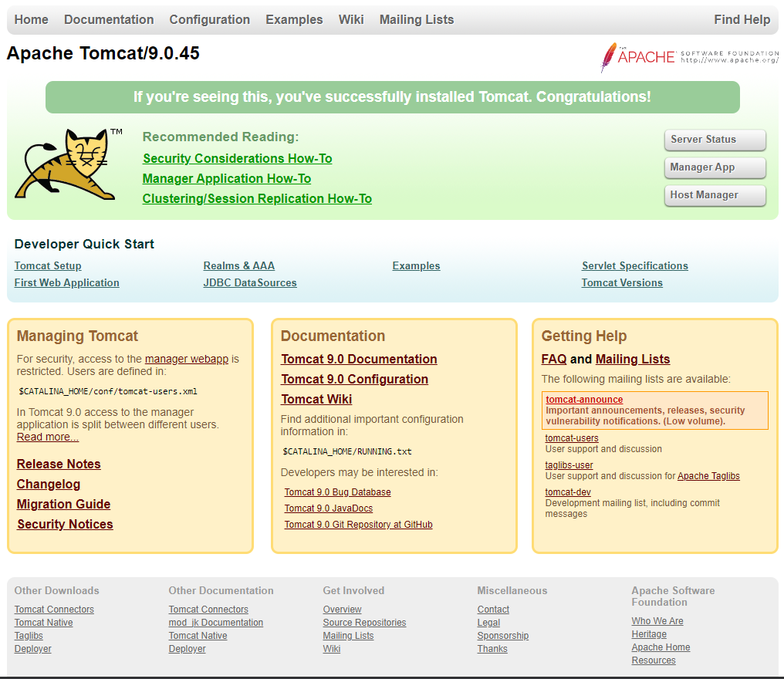Open the Configuration menu item
Screen dimensions: 784x679
(209, 19)
